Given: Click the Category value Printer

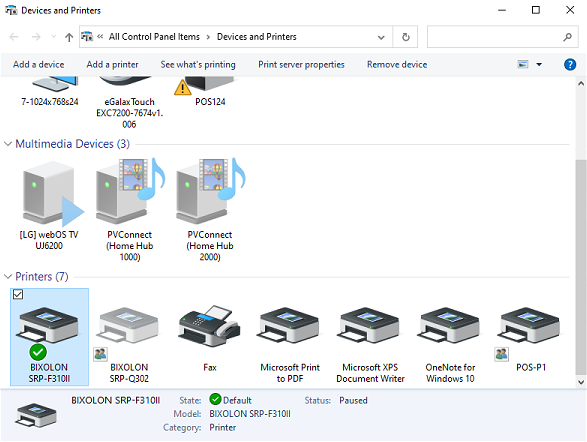Looking at the screenshot, I should (222, 427).
